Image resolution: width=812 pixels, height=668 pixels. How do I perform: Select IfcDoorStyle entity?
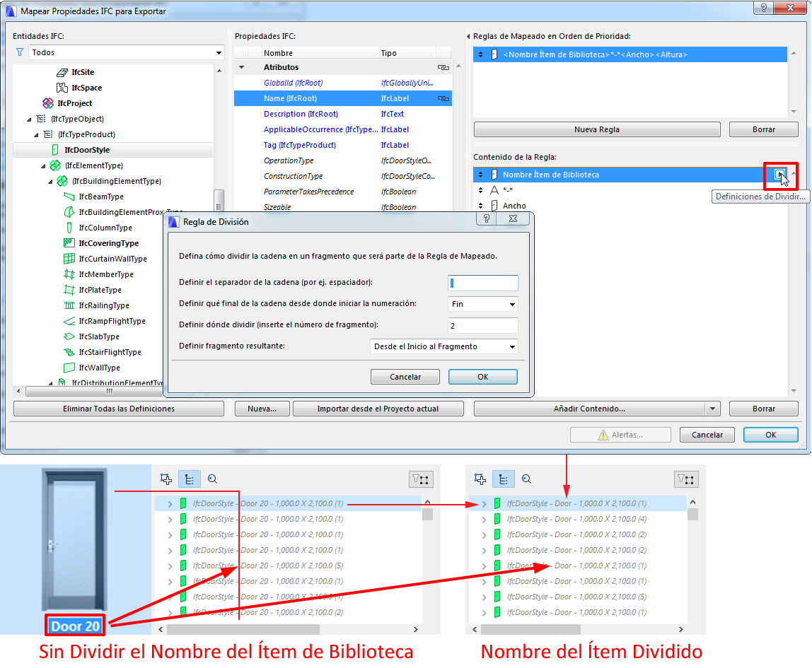point(87,150)
